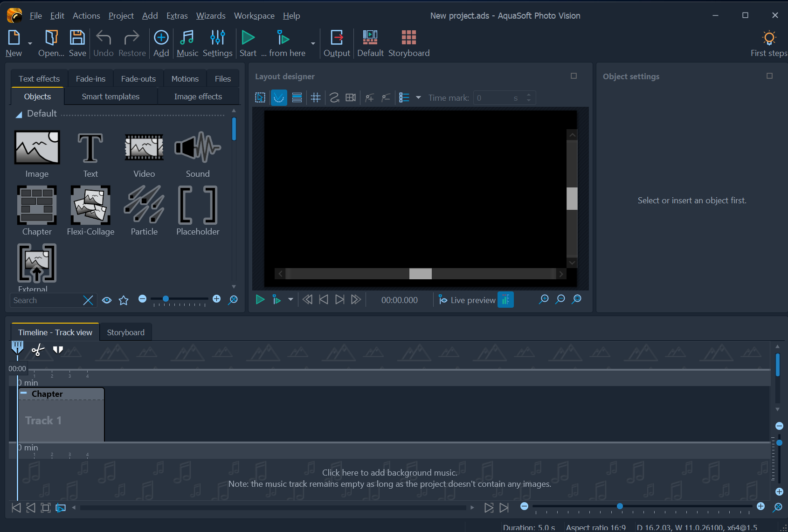Select the Video object
This screenshot has height=532, width=788.
point(144,154)
